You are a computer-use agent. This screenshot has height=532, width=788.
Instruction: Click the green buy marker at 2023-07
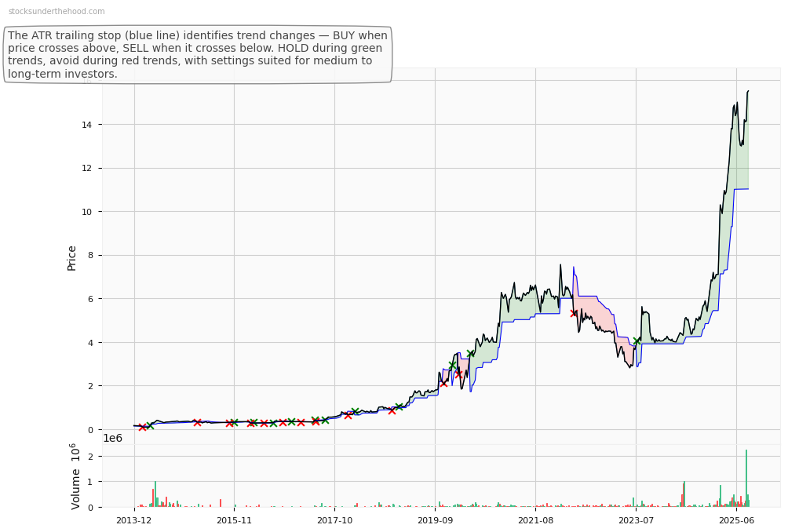tap(637, 341)
